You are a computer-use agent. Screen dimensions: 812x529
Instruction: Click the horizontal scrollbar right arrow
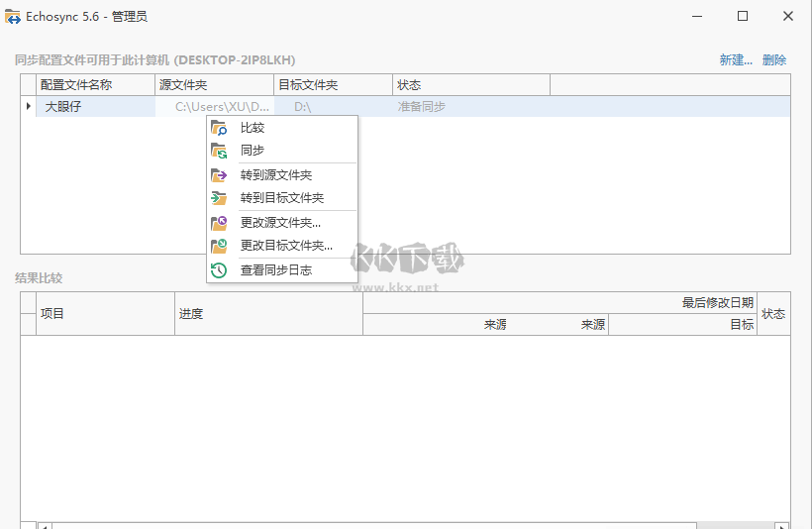click(x=782, y=526)
